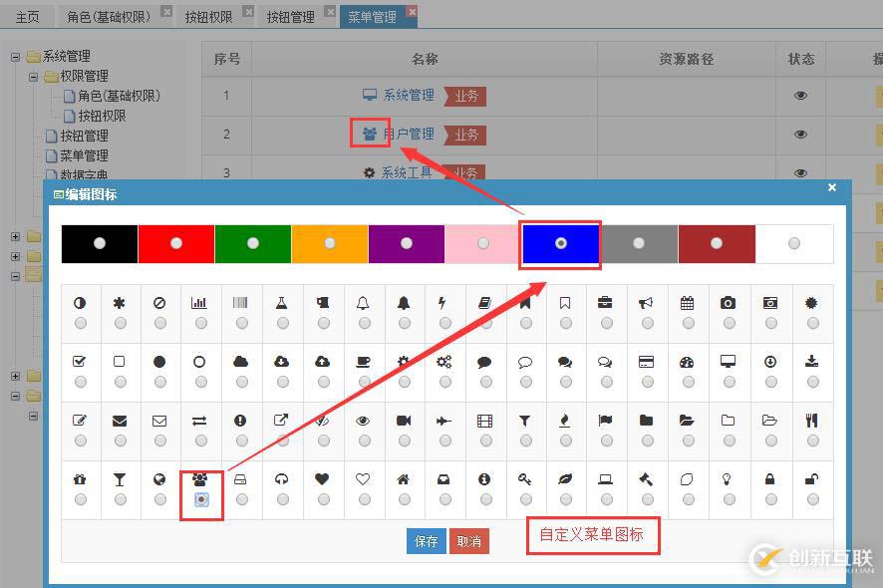The height and width of the screenshot is (588, 883).
Task: Click the 保存 button
Action: 427,541
